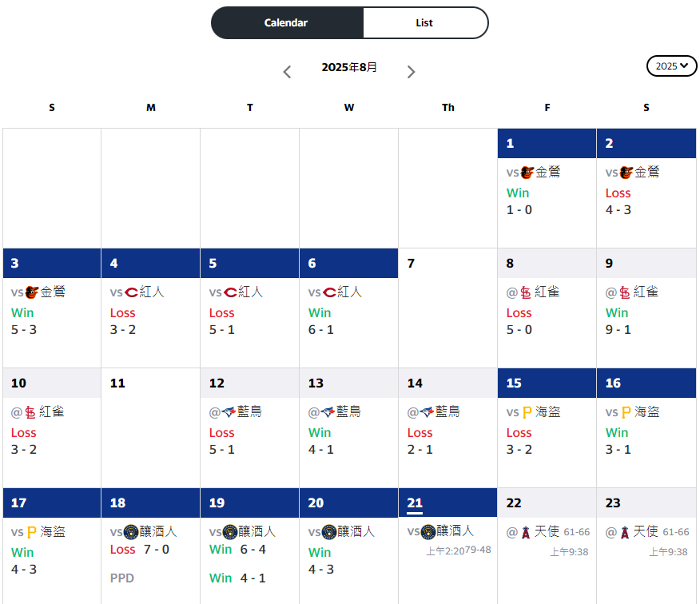Open the Loss 7 - 0 result on August 18

[x=140, y=550]
